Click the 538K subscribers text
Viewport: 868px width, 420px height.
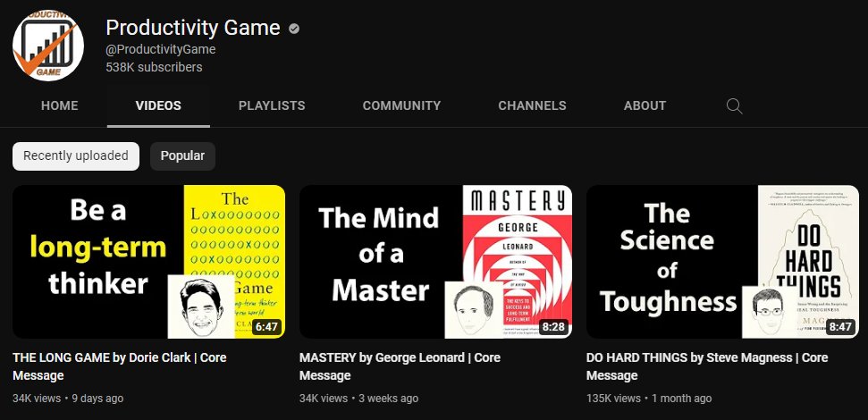pos(154,68)
